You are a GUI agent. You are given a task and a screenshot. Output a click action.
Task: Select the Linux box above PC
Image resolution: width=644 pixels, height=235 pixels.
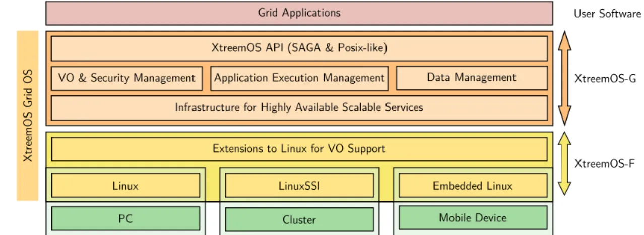125,186
